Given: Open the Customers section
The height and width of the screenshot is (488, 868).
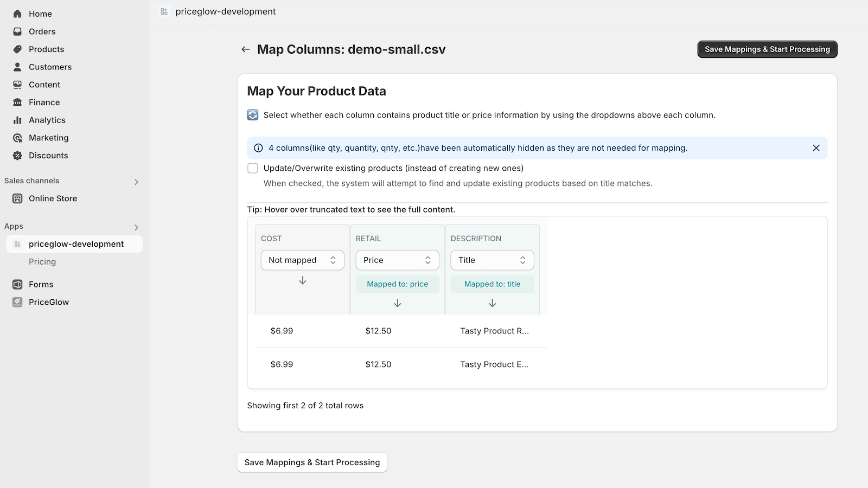Looking at the screenshot, I should [x=50, y=67].
